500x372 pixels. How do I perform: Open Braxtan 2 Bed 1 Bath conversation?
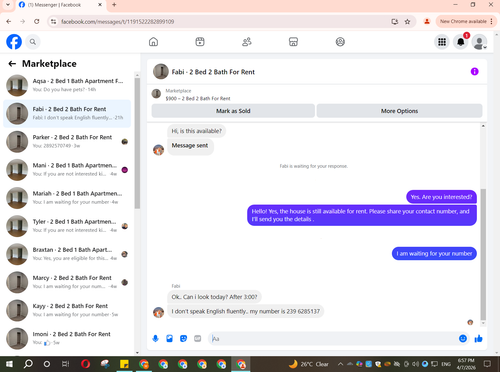pyautogui.click(x=67, y=254)
